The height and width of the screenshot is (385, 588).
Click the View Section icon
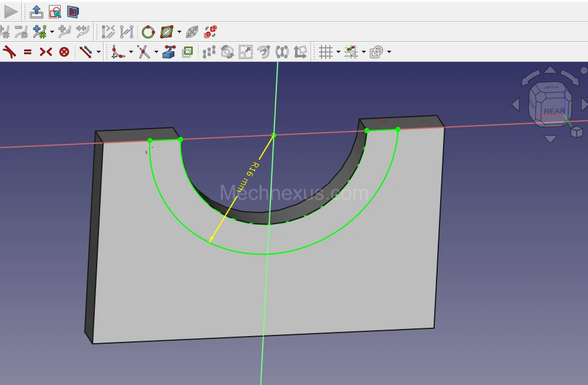(x=72, y=11)
